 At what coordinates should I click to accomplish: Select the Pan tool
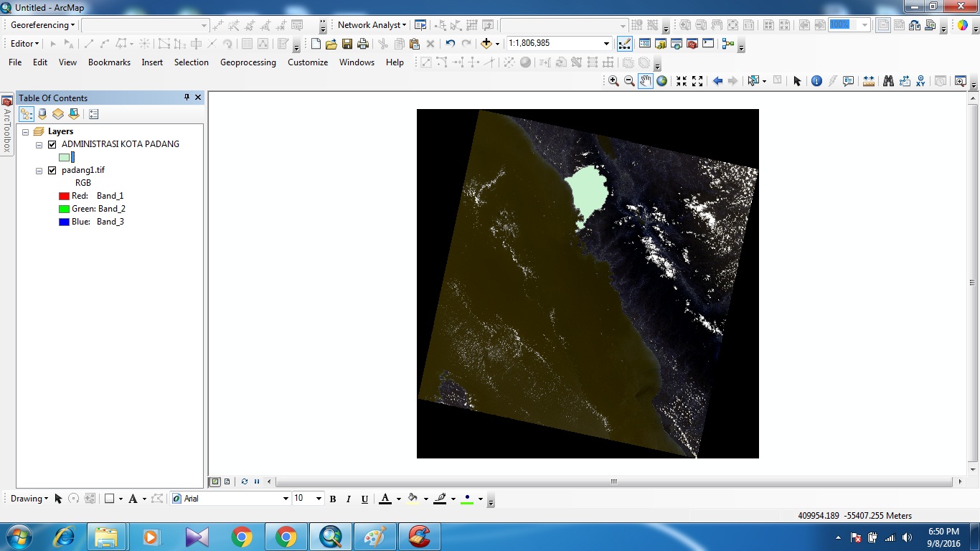point(645,80)
